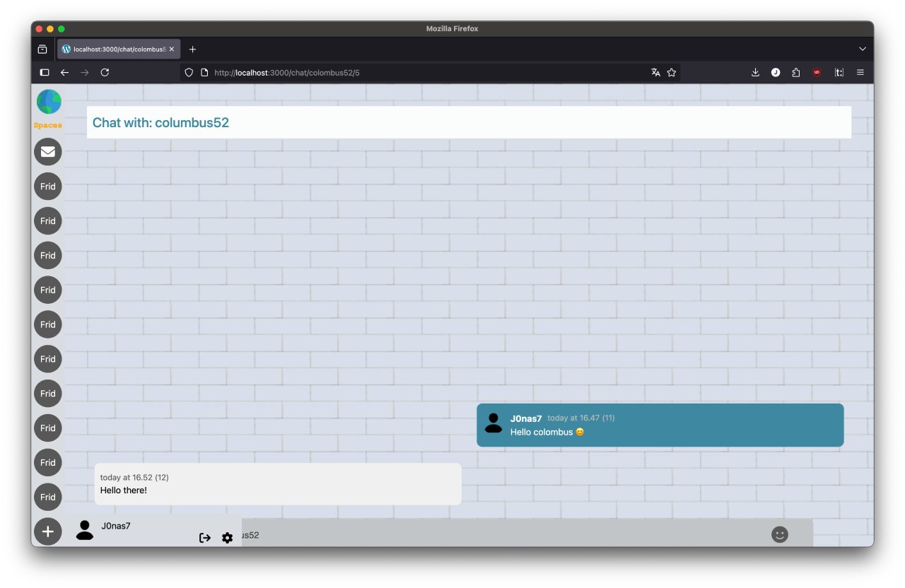Log out using the exit arrow icon
The width and height of the screenshot is (905, 588).
coord(205,538)
